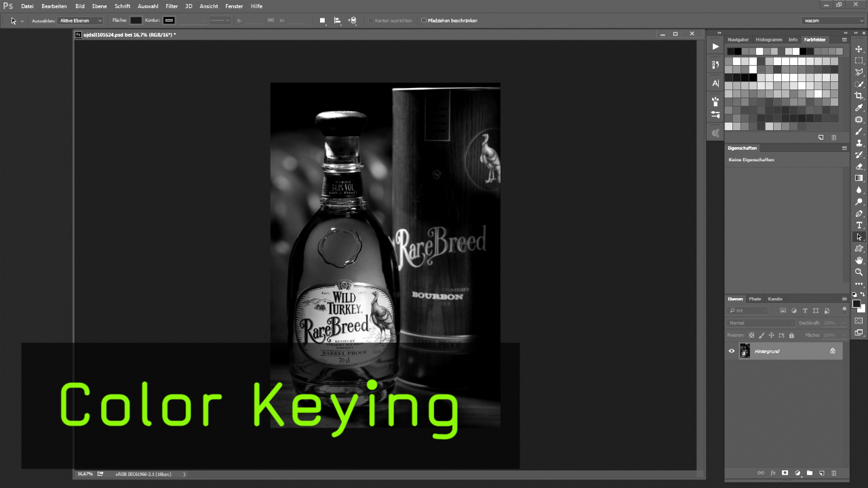Open the Auswählen Aktive Ebenen dropdown
868x488 pixels.
point(81,20)
